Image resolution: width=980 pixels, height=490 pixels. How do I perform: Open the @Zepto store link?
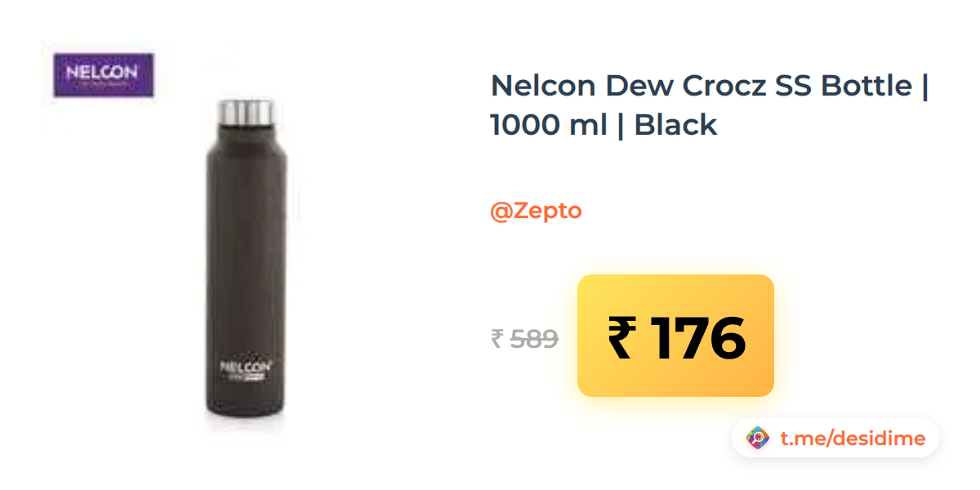tap(536, 211)
